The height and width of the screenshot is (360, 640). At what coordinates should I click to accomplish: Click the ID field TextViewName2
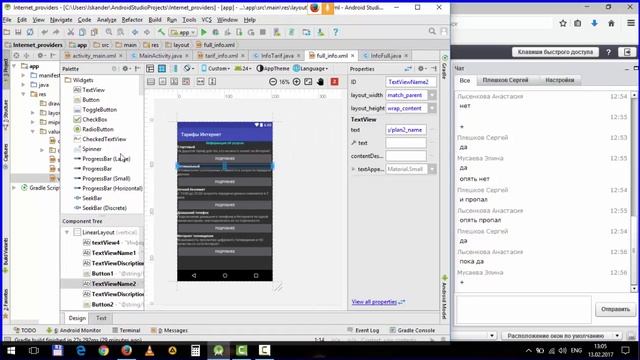click(411, 82)
